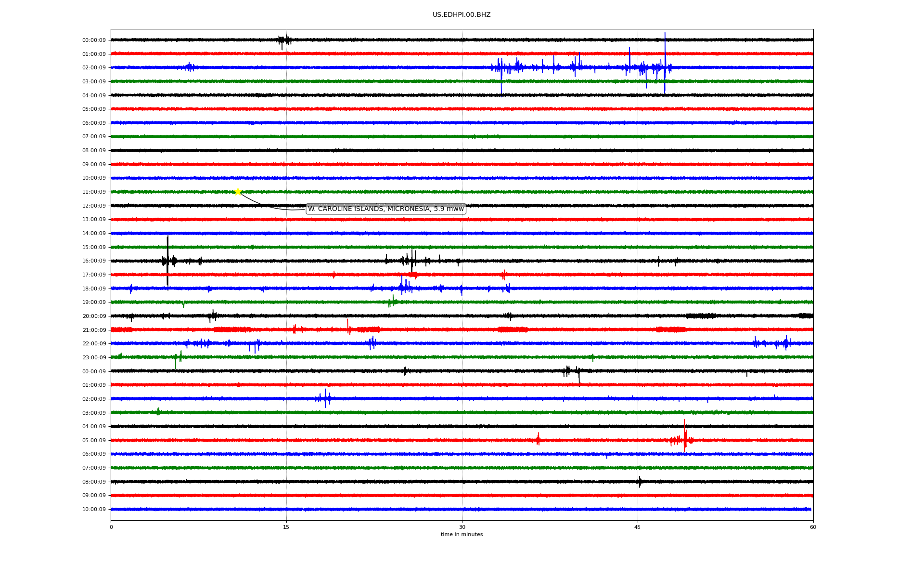Click the 15 tick on x-axis

[286, 527]
